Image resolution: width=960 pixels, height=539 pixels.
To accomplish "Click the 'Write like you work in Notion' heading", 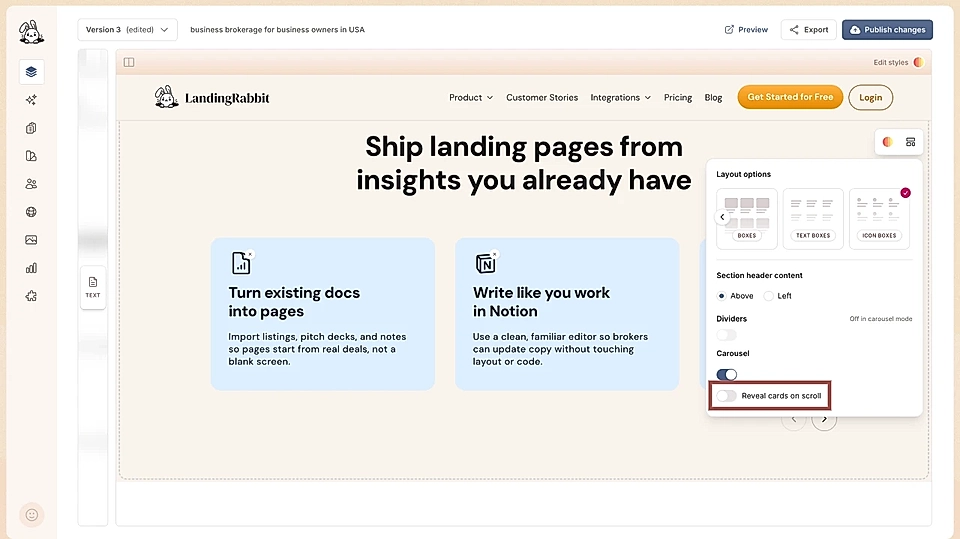I will [541, 302].
